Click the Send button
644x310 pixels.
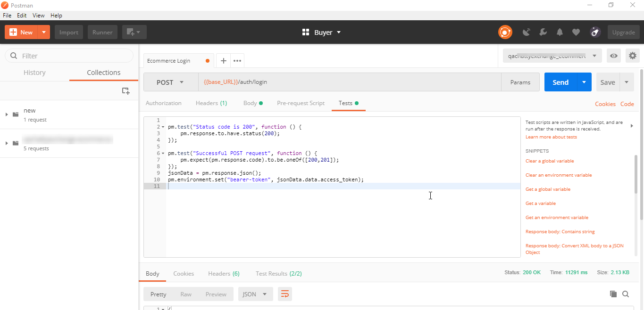click(x=560, y=82)
